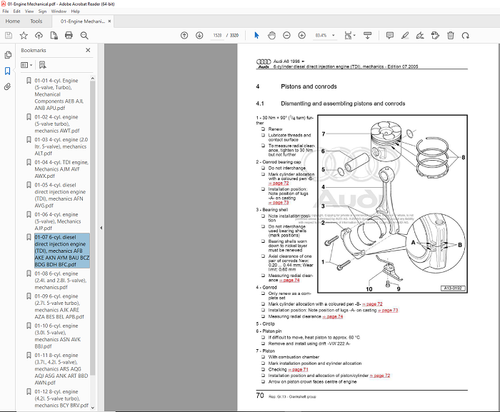500x412 pixels.
Task: Open Attachments paperclip panel
Action: coord(7,87)
